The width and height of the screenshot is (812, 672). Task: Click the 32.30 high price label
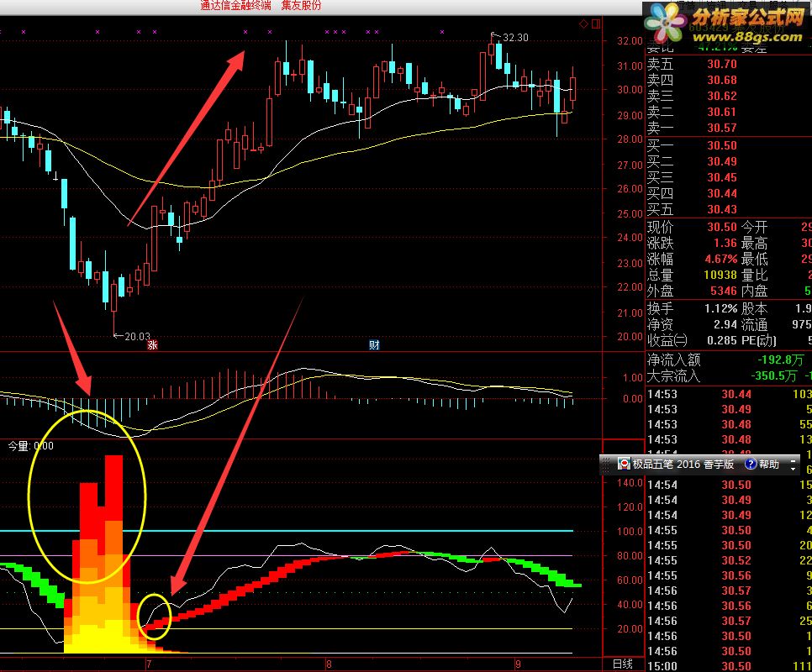(x=515, y=37)
